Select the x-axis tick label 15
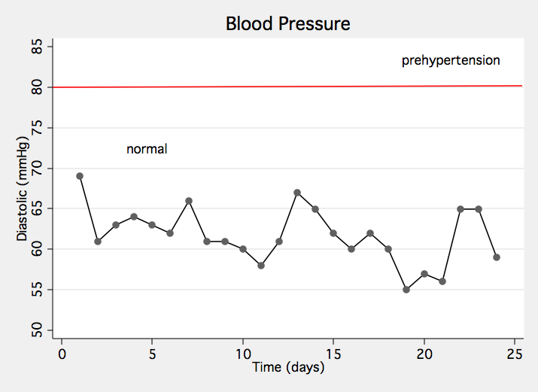The width and height of the screenshot is (538, 392). coord(333,354)
